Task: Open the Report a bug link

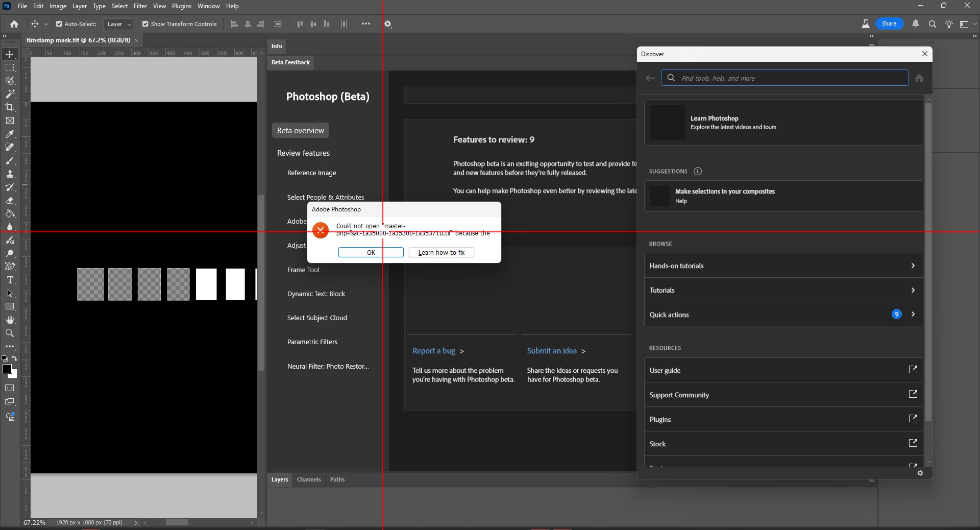Action: coord(438,351)
